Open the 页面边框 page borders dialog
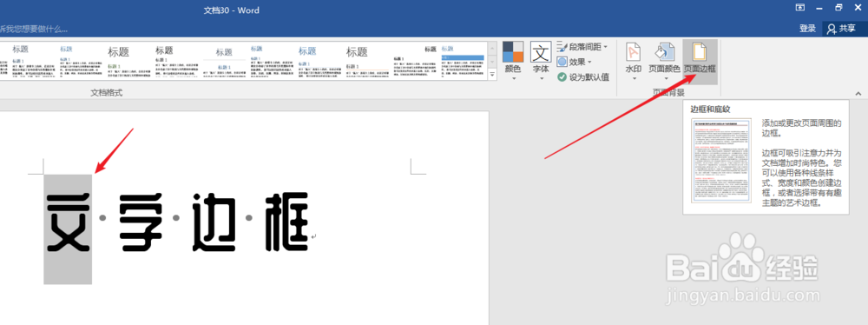The width and height of the screenshot is (868, 325). click(x=700, y=62)
